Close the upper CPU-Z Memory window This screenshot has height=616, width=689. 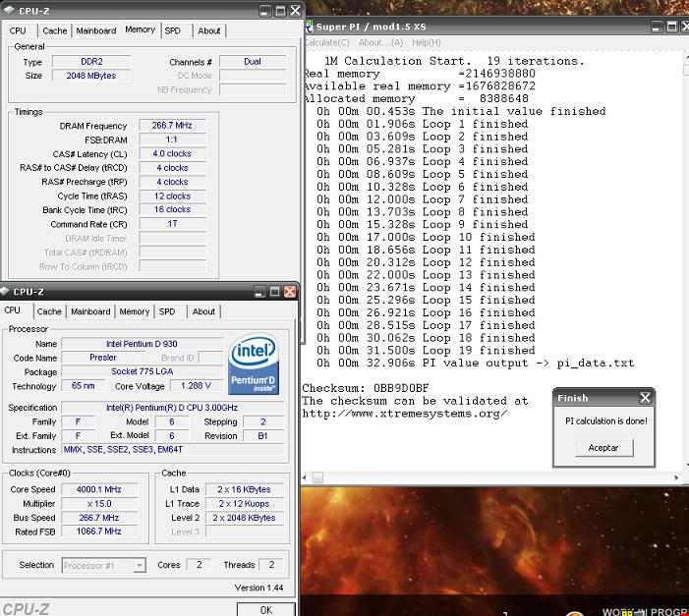[x=295, y=11]
